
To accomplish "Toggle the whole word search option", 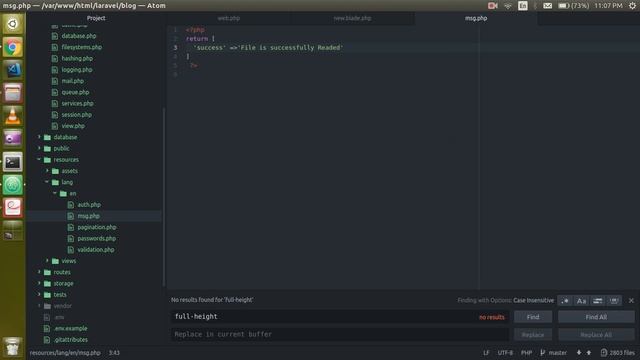I will point(614,301).
